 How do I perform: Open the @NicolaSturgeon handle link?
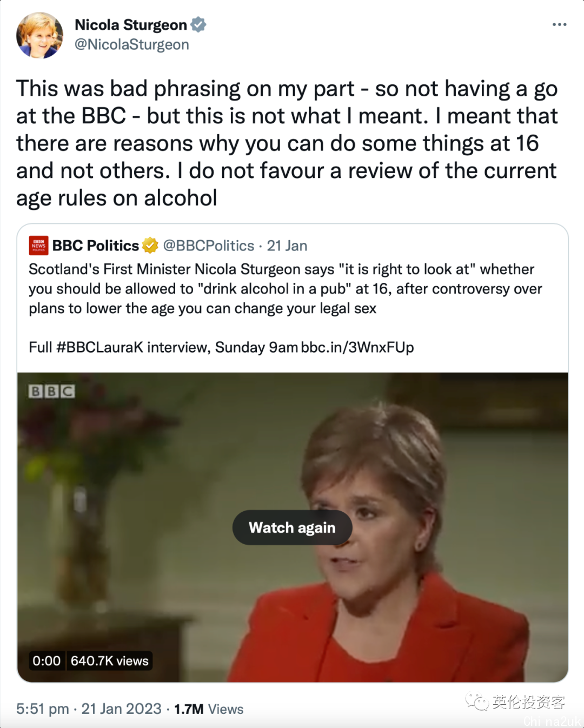[x=132, y=45]
